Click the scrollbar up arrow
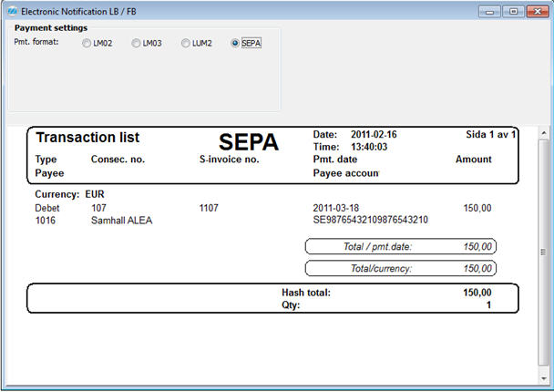The height and width of the screenshot is (392, 554). point(545,132)
